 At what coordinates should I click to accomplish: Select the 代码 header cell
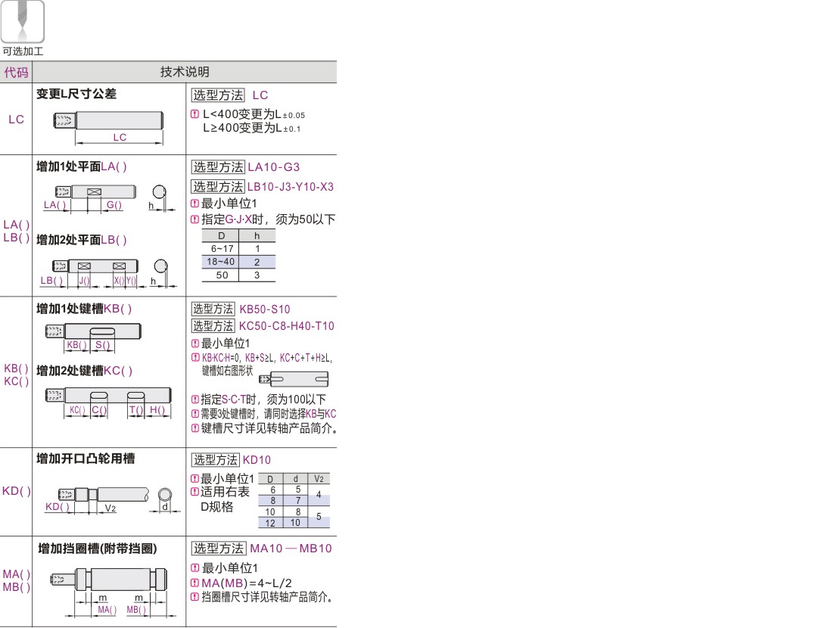coord(16,72)
